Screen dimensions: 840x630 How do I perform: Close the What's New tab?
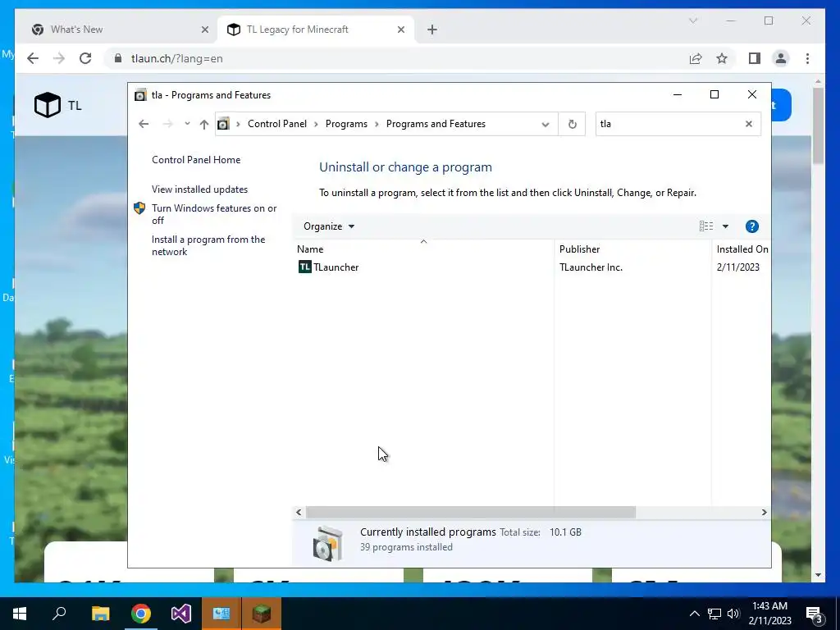click(204, 30)
